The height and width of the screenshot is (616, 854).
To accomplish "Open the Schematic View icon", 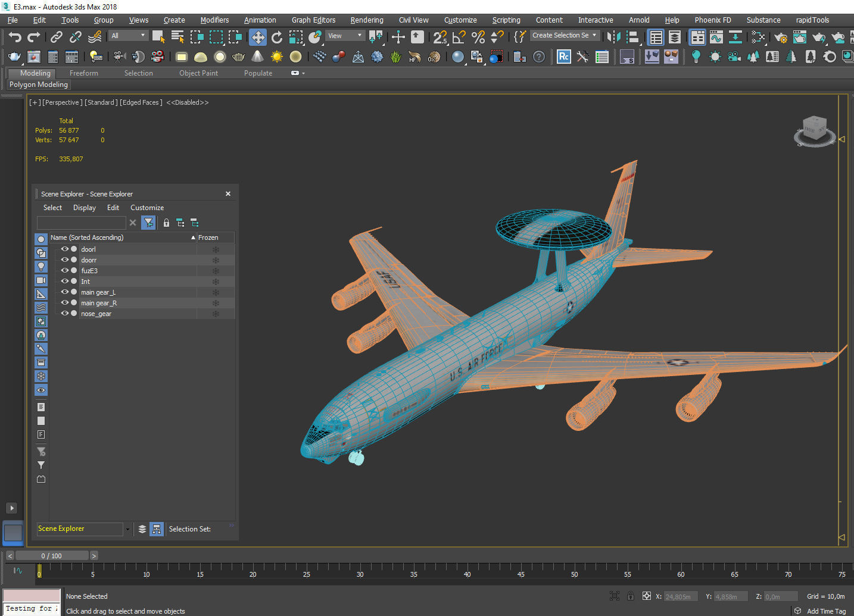I will point(735,37).
